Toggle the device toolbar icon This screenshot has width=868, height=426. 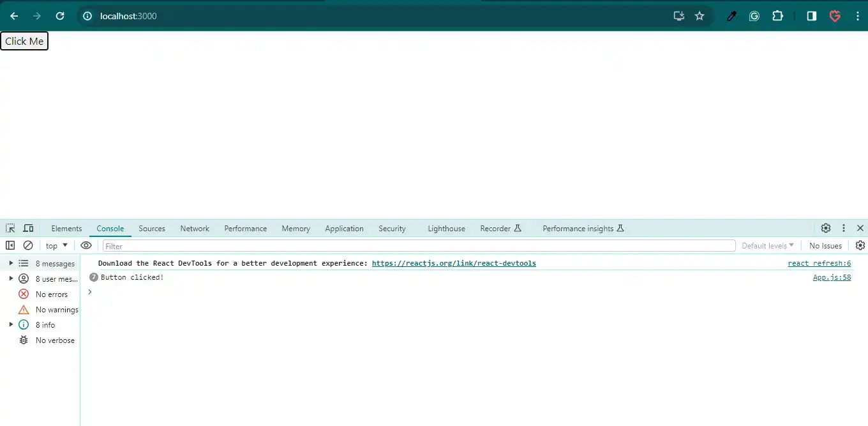click(28, 228)
